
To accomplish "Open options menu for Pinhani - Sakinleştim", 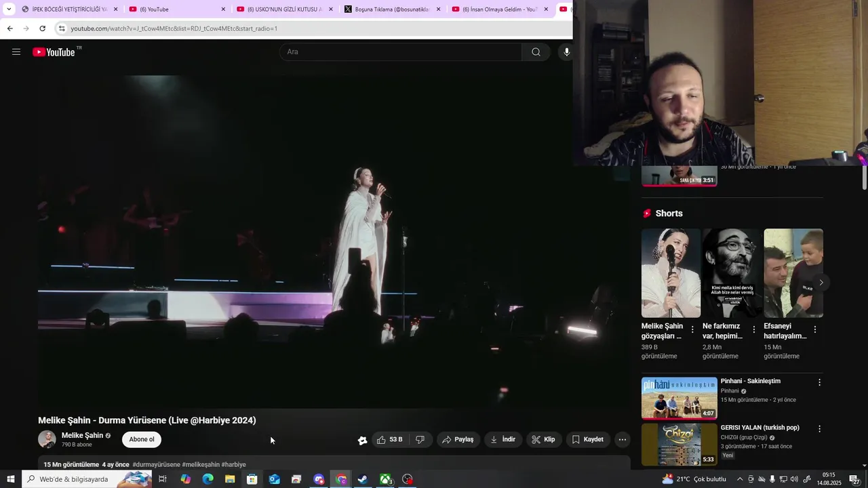I will coord(819,382).
